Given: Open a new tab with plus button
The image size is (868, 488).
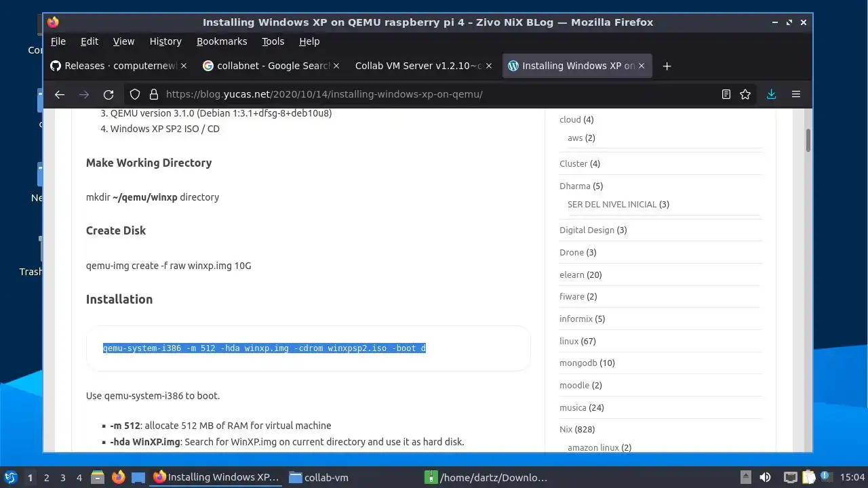Looking at the screenshot, I should click(x=667, y=66).
